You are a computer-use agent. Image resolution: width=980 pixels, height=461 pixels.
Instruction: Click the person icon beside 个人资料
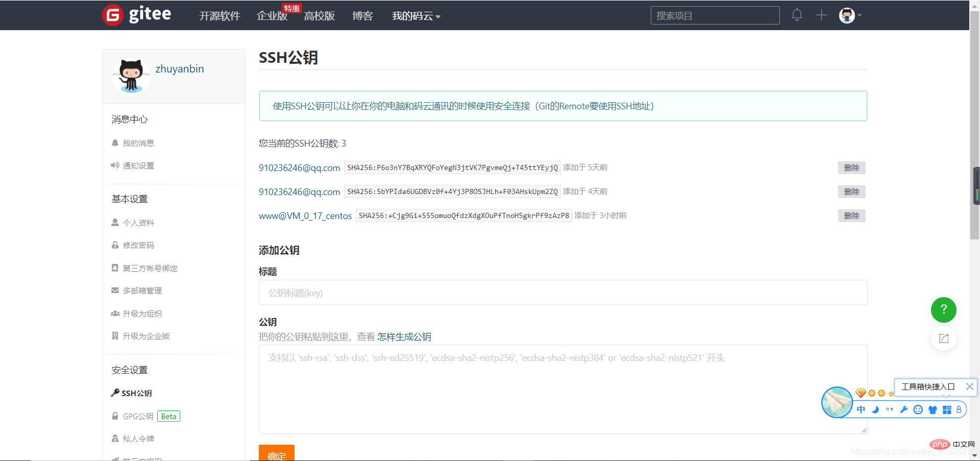115,223
